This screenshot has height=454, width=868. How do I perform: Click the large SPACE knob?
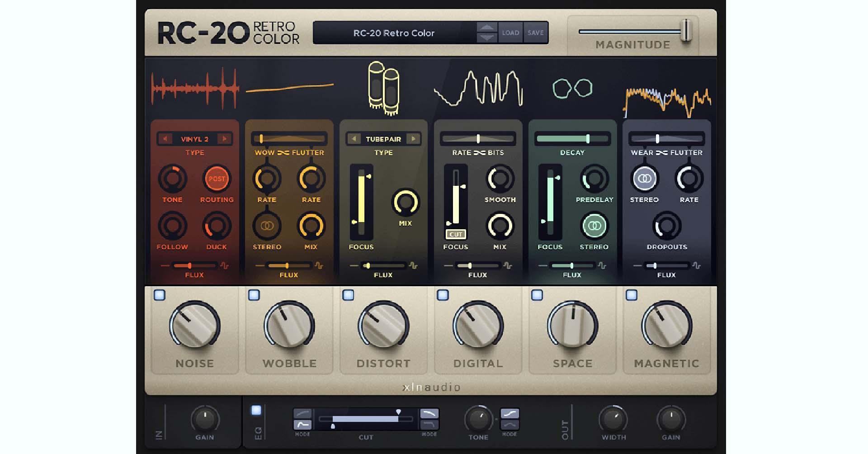(x=572, y=326)
